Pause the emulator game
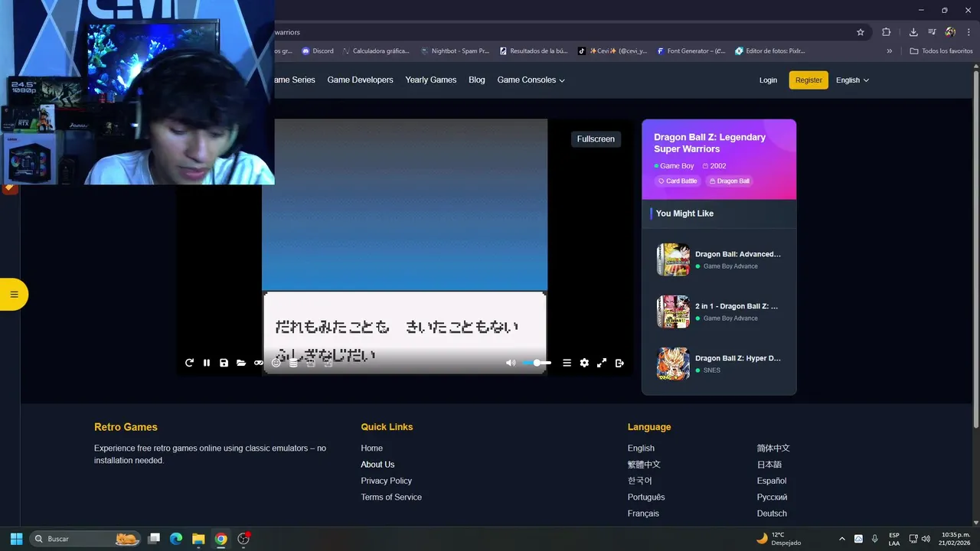This screenshot has height=551, width=980. tap(207, 363)
